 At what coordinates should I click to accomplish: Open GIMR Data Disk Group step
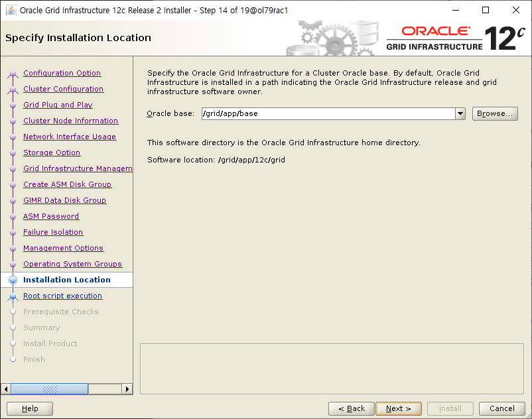coord(64,200)
